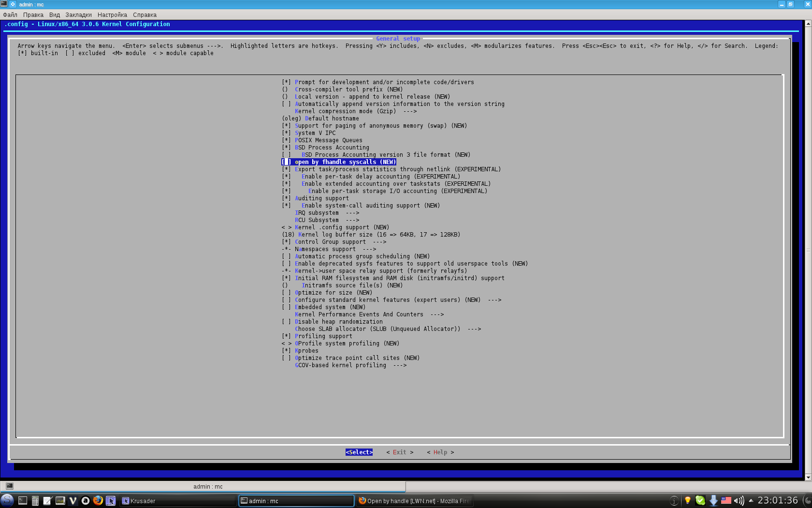Toggle Optimize for size option
812x508 pixels.
(327, 293)
